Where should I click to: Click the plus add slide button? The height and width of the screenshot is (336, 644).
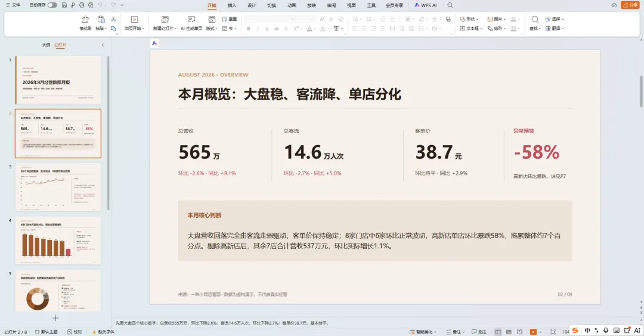(55, 318)
